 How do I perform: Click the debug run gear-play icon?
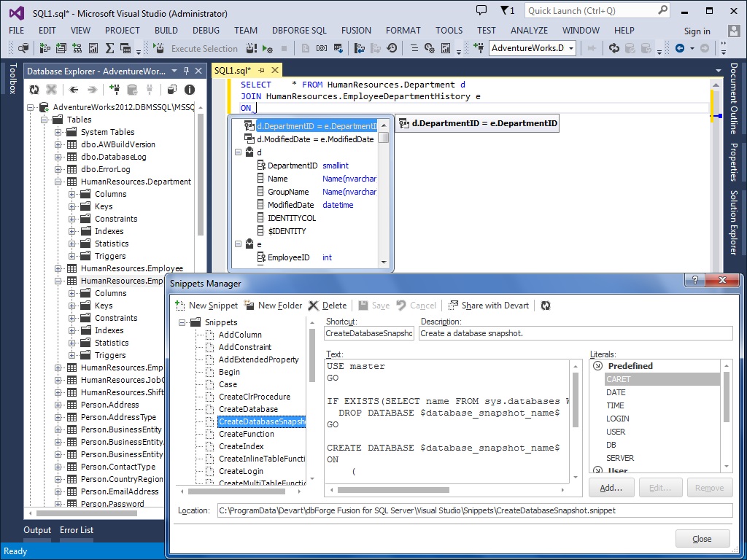pos(267,49)
